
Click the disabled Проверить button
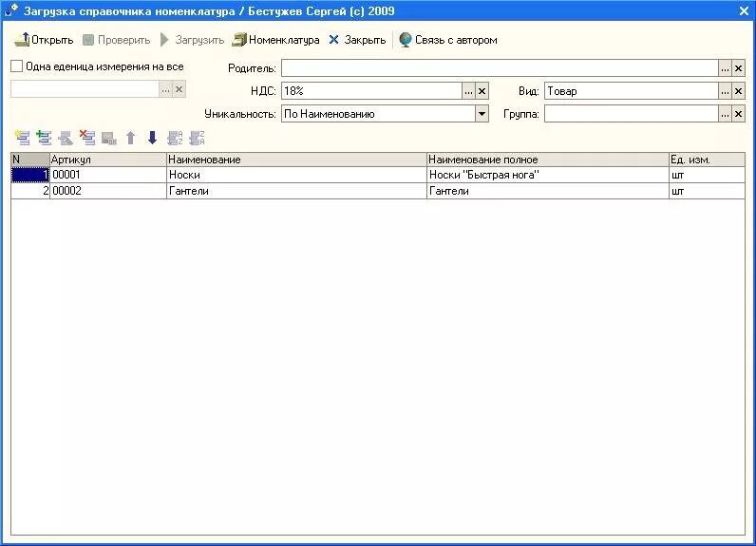tap(116, 40)
